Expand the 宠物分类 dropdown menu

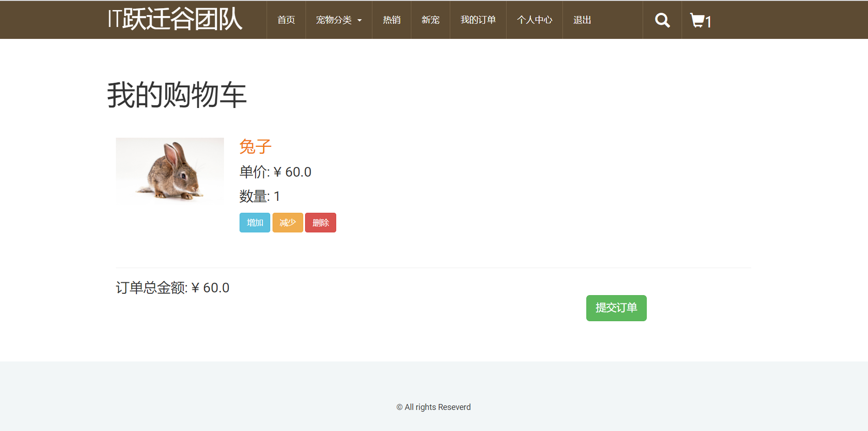click(x=339, y=20)
